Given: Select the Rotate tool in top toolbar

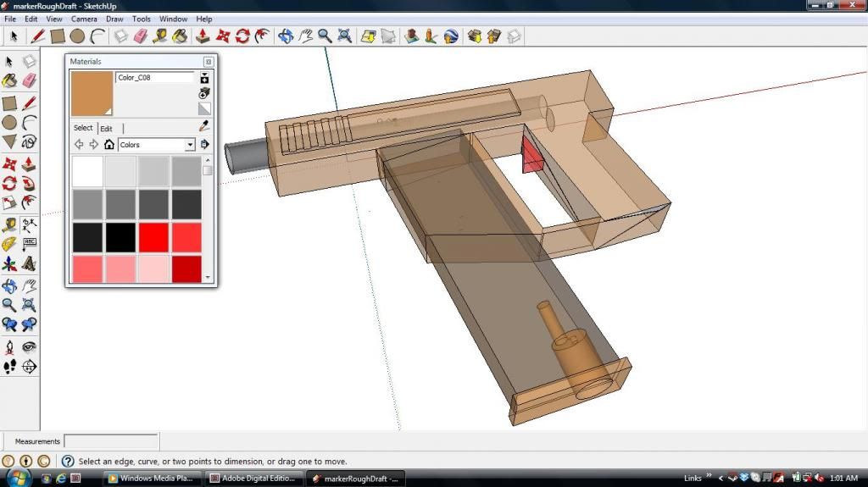Looking at the screenshot, I should tap(242, 36).
